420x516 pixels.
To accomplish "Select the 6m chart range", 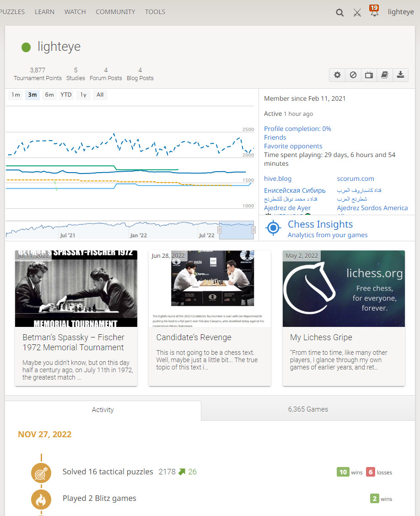I will [49, 95].
